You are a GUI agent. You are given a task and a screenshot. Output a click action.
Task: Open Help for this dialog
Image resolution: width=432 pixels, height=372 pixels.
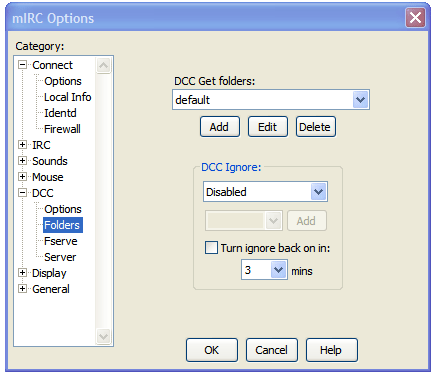tap(332, 350)
